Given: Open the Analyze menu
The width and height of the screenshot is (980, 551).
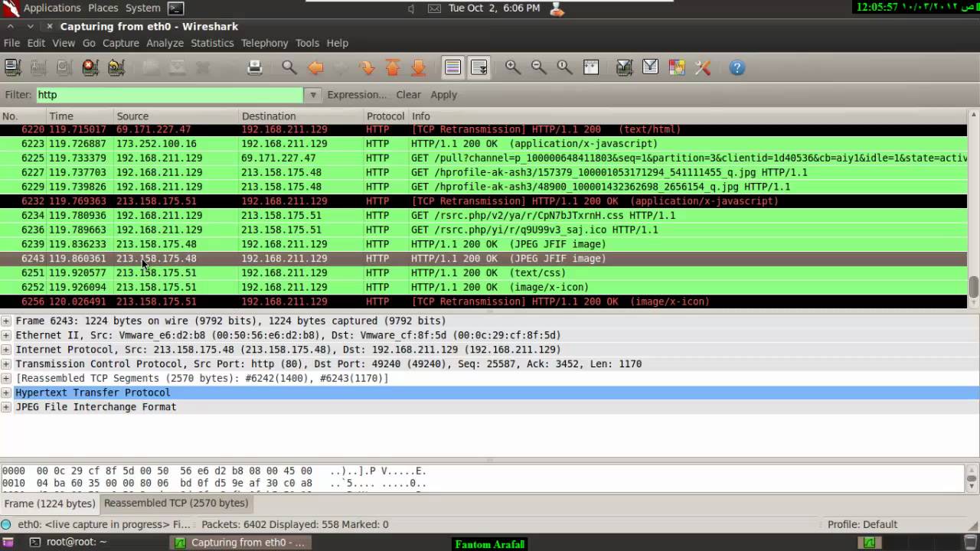Looking at the screenshot, I should coord(165,43).
